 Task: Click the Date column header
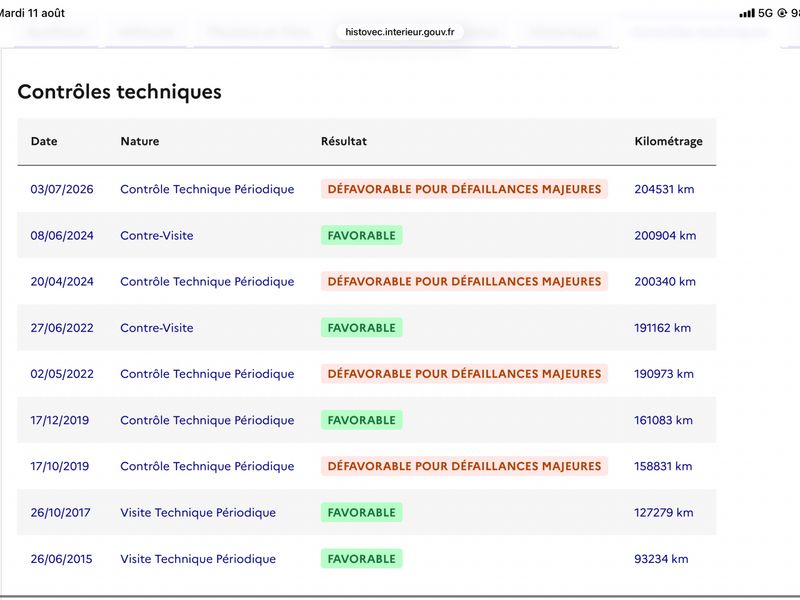coord(44,141)
